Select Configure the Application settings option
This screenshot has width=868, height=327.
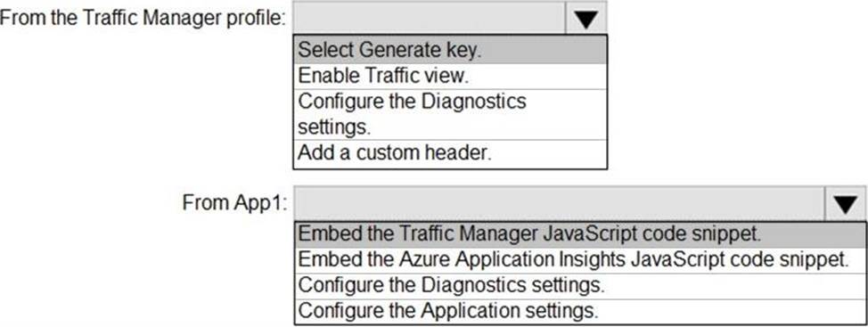pyautogui.click(x=580, y=312)
